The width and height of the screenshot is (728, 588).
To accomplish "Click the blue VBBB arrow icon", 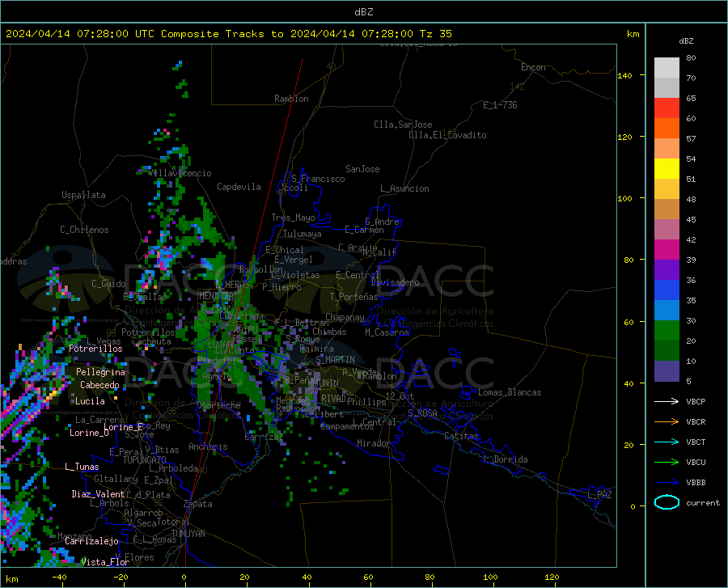I will (x=667, y=483).
